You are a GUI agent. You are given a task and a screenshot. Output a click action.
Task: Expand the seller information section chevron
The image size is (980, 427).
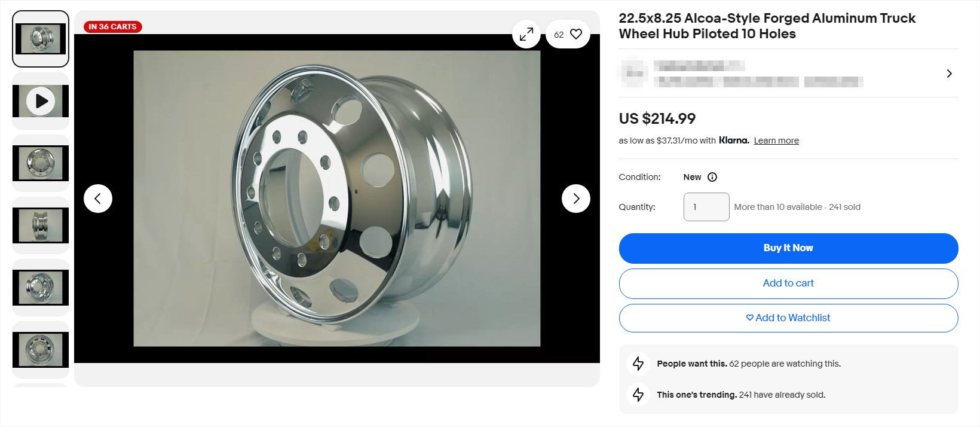tap(949, 73)
